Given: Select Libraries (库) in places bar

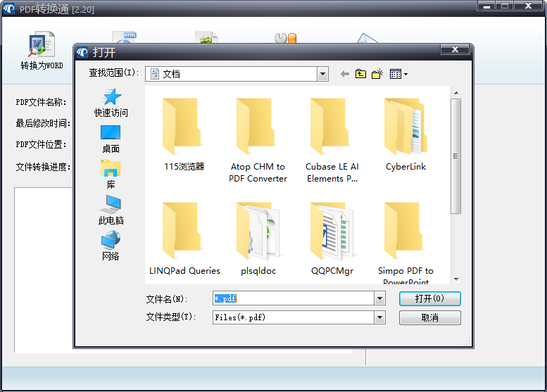Looking at the screenshot, I should pyautogui.click(x=111, y=175).
